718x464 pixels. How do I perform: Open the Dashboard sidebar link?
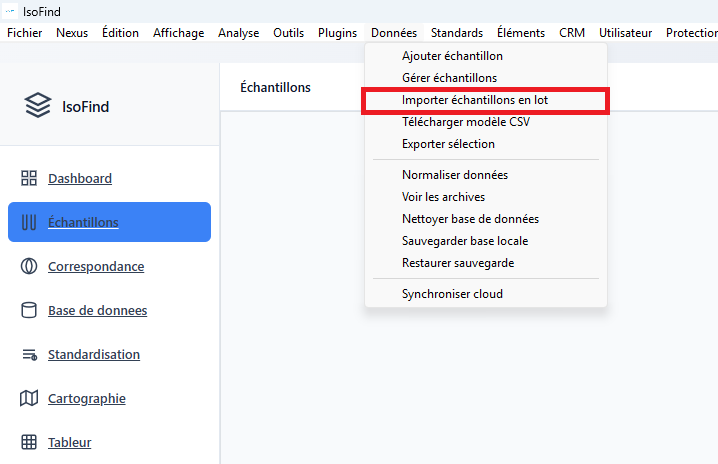pyautogui.click(x=80, y=178)
